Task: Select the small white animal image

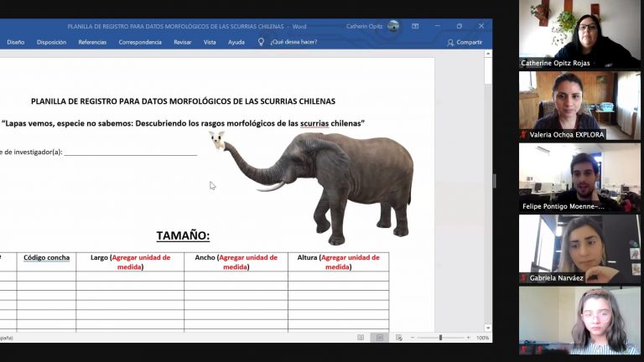Action: (x=217, y=140)
